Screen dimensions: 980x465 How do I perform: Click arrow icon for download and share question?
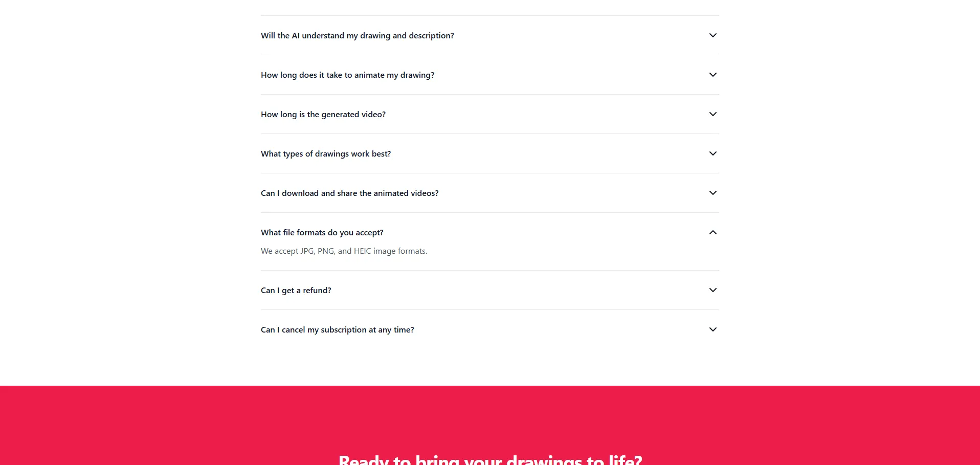click(x=712, y=193)
